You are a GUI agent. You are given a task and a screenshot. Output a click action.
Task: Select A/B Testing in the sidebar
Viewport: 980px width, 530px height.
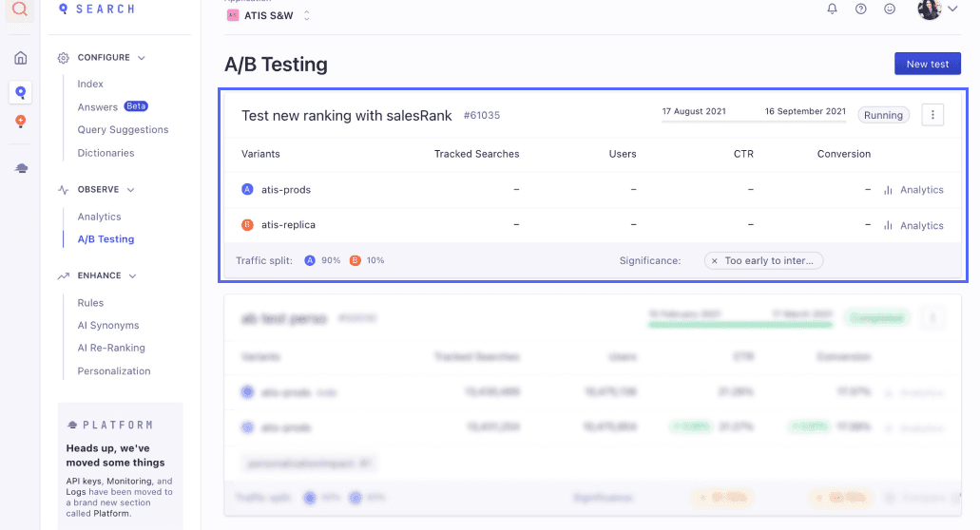[106, 239]
